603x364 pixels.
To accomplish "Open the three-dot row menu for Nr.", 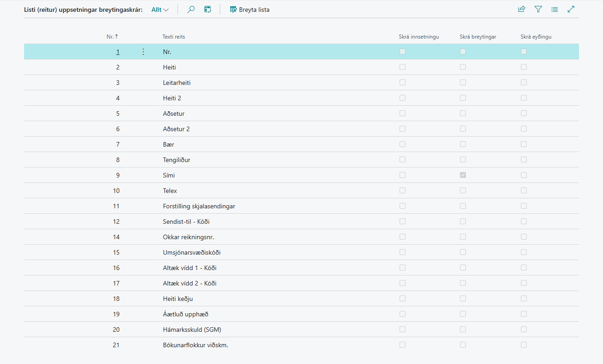I will 143,52.
